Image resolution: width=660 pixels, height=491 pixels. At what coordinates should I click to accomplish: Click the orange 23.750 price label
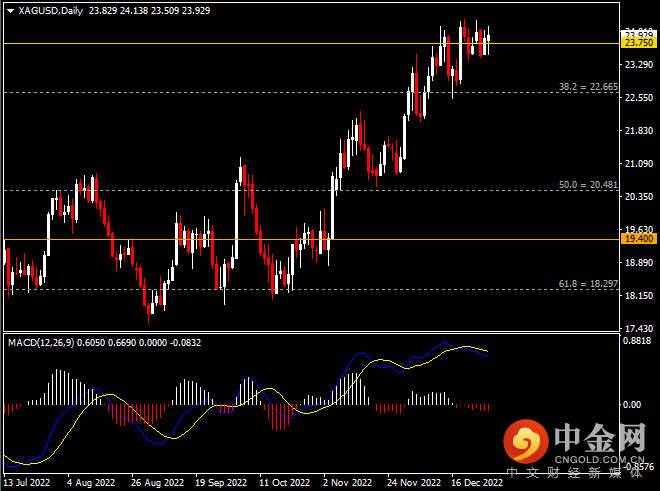point(638,43)
